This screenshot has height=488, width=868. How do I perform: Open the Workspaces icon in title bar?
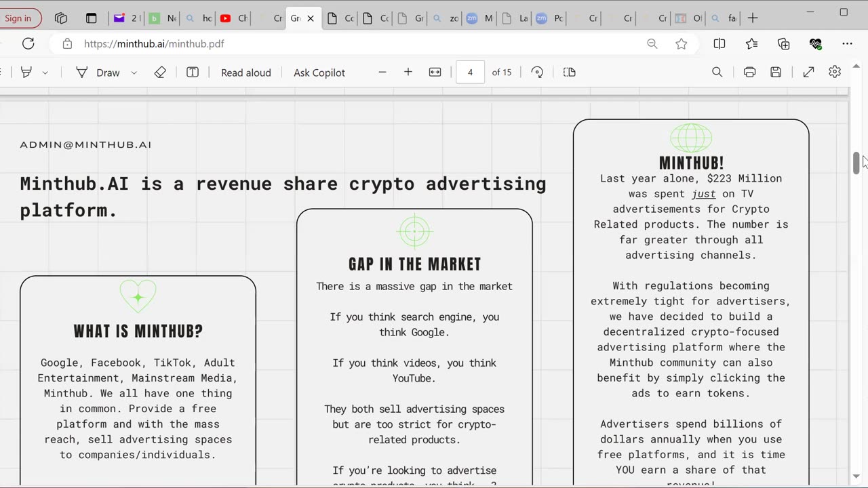tap(61, 18)
